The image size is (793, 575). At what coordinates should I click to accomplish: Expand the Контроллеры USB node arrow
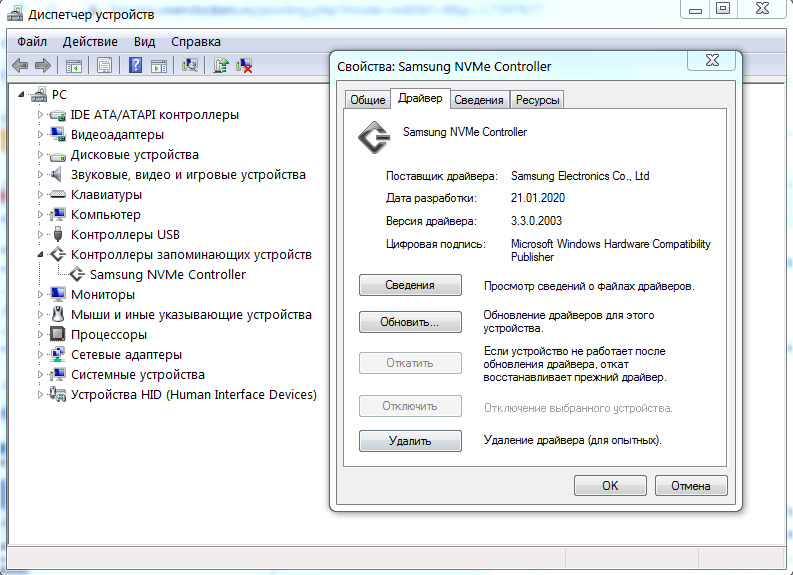[40, 235]
